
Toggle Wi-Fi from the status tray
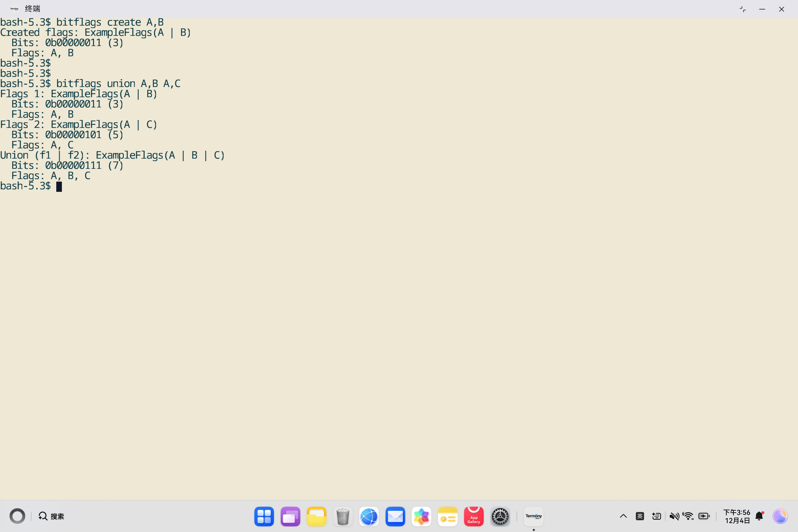(x=689, y=516)
